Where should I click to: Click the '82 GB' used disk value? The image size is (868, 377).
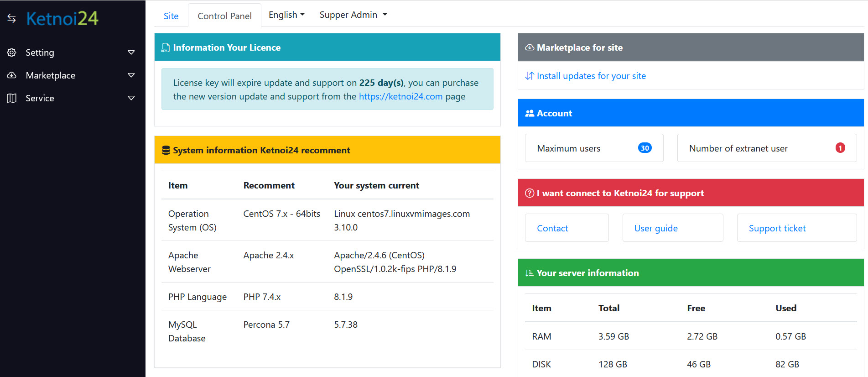click(787, 364)
